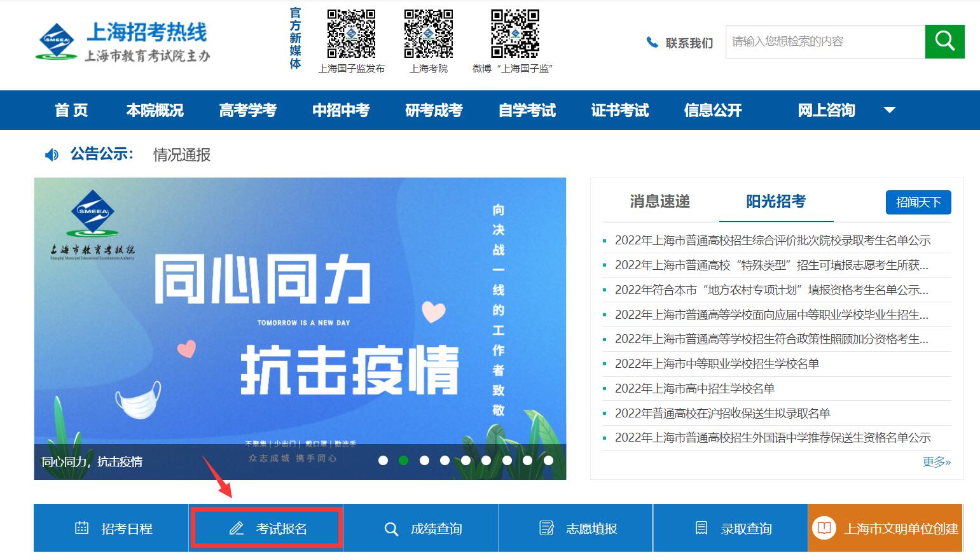Expand the navigation bar dropdown arrow
Viewport: 980px width, 560px height.
click(890, 110)
